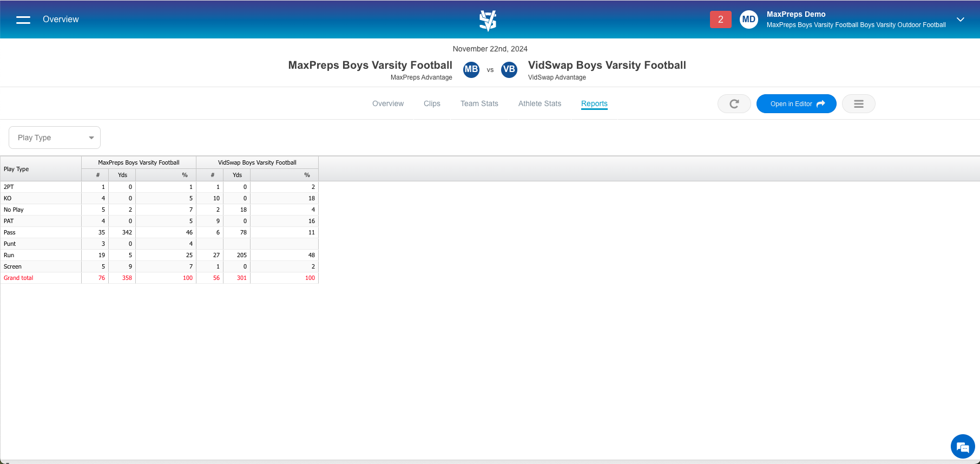Click grand total play count 76
This screenshot has width=980, height=464.
102,278
